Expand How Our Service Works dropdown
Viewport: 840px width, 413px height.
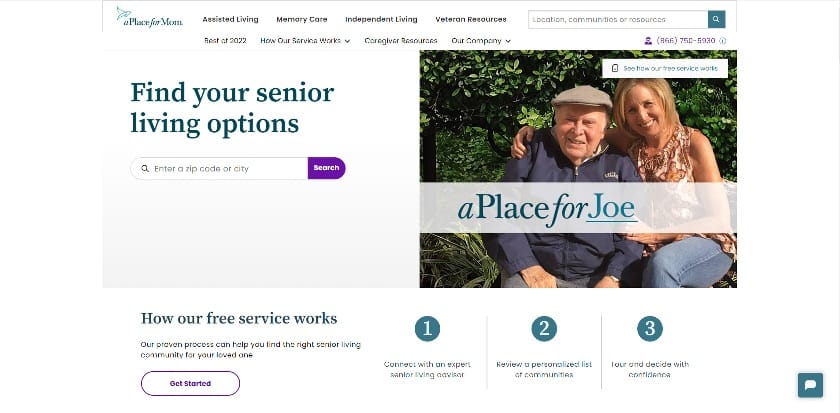pos(305,41)
